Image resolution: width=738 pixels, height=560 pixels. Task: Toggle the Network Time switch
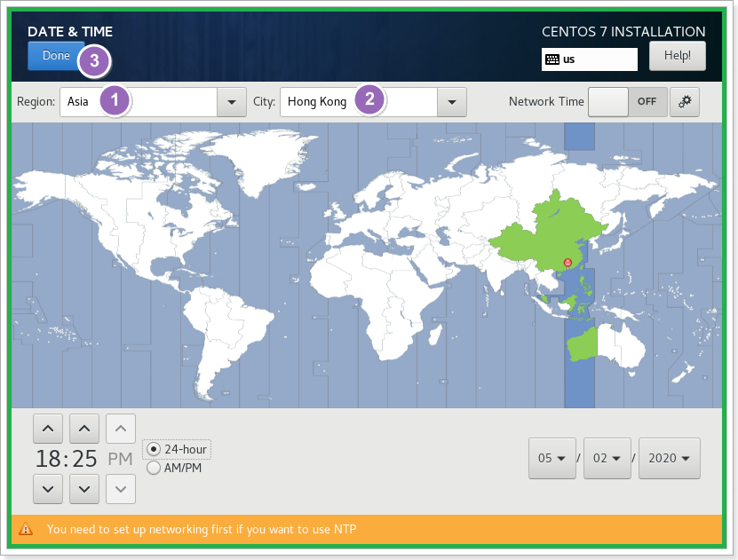click(627, 101)
